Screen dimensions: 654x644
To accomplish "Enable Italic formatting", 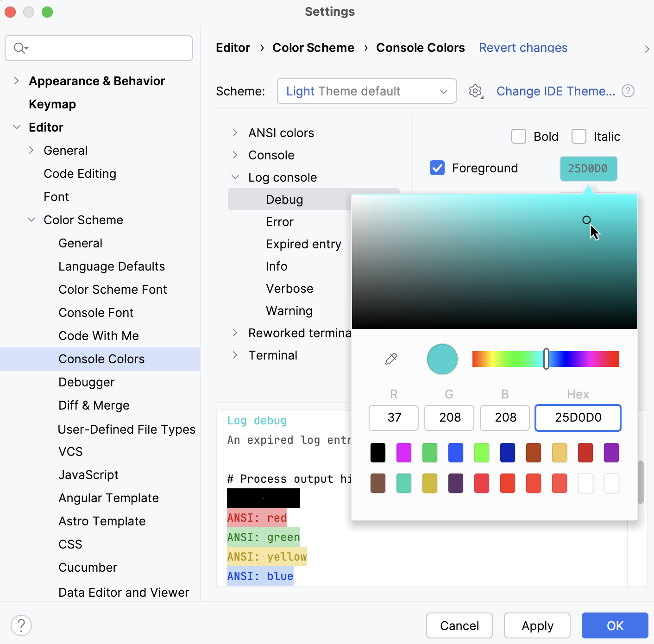I will coord(579,136).
